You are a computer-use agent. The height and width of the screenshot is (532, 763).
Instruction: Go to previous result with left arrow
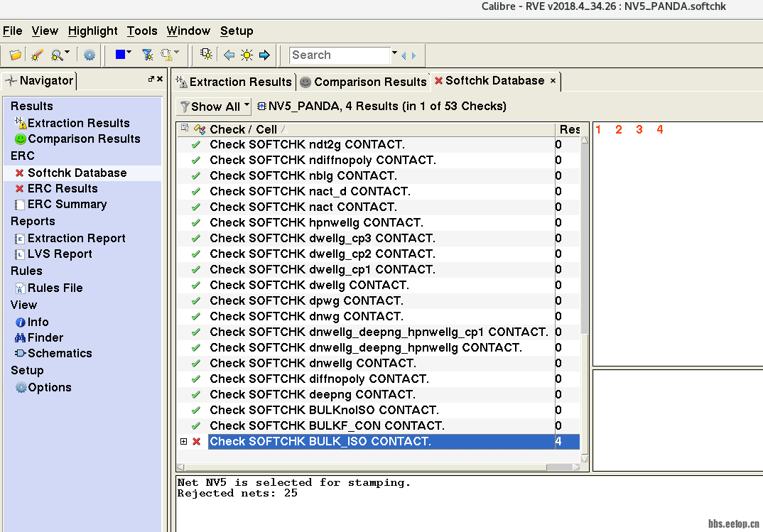(x=229, y=55)
